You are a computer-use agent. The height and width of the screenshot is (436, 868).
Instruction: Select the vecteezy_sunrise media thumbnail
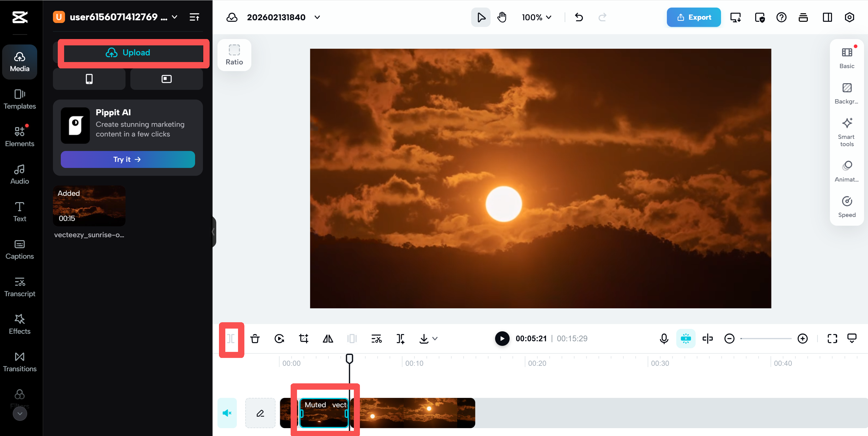pyautogui.click(x=89, y=206)
